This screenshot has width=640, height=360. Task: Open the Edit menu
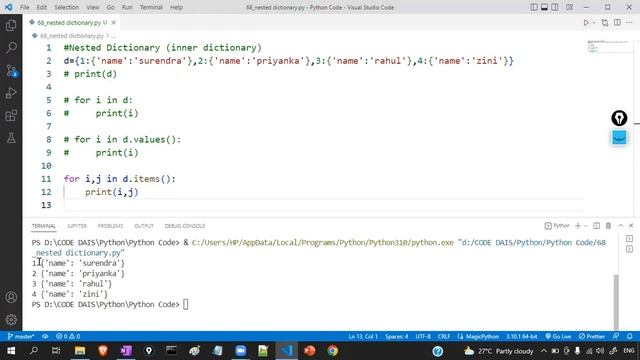(41, 7)
